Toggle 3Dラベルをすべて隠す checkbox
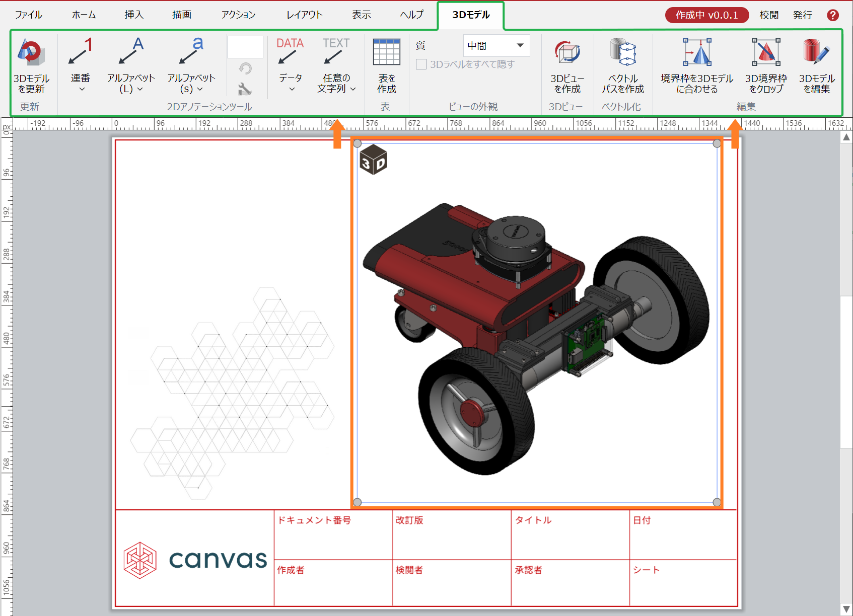Image resolution: width=853 pixels, height=616 pixels. click(x=421, y=64)
